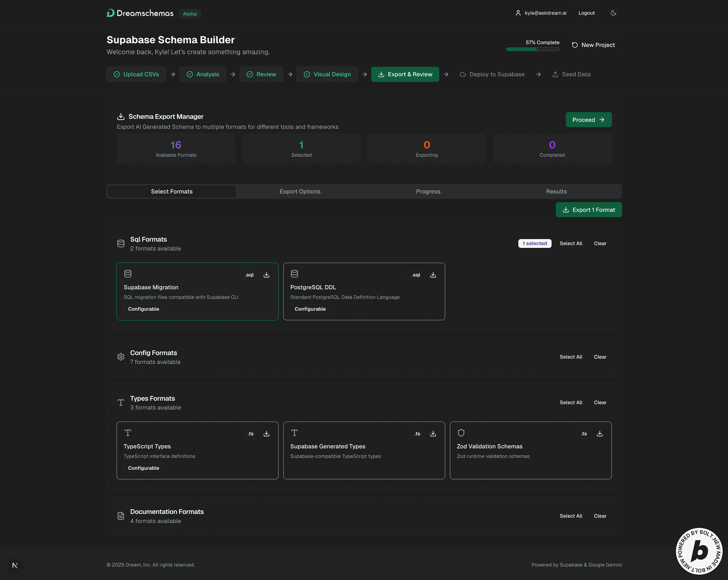
Task: Click Export 1 Format button
Action: (588, 210)
